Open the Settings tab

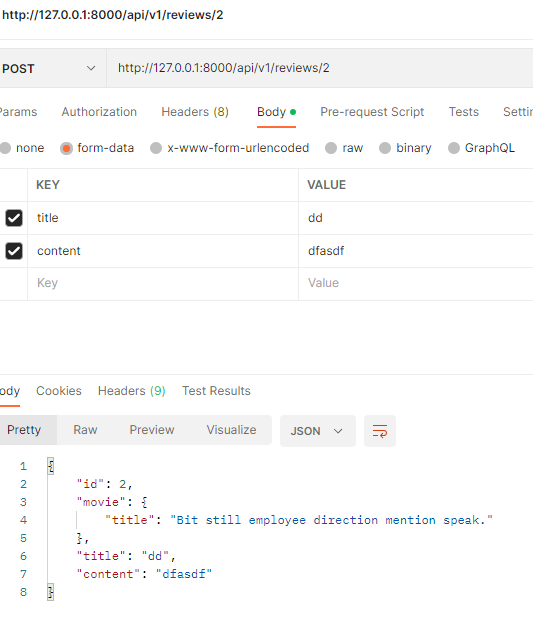518,112
